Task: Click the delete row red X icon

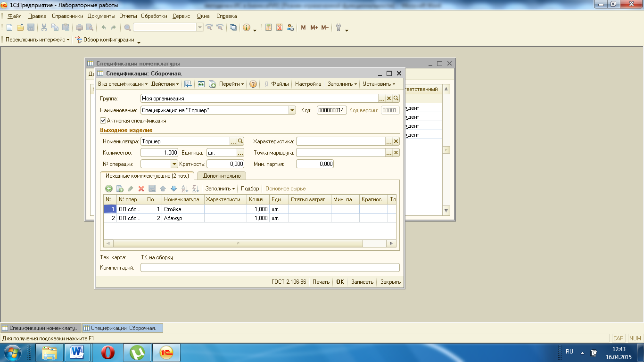Action: [141, 189]
